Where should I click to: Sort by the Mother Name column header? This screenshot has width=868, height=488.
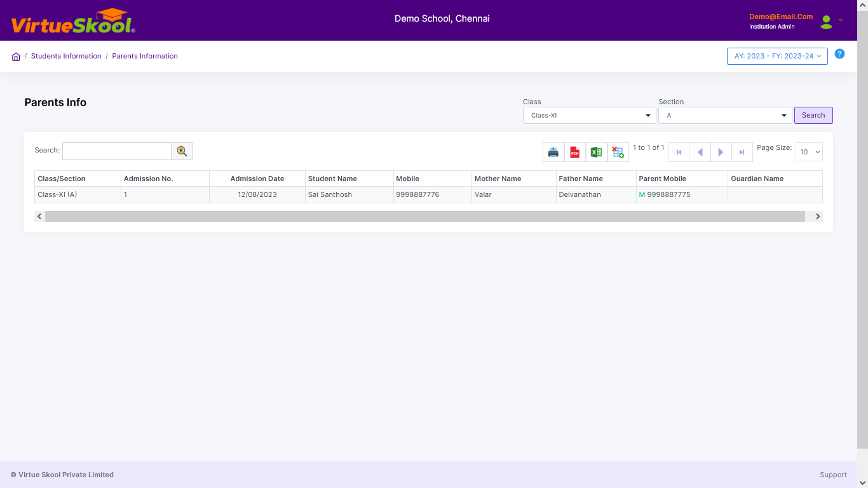[514, 179]
